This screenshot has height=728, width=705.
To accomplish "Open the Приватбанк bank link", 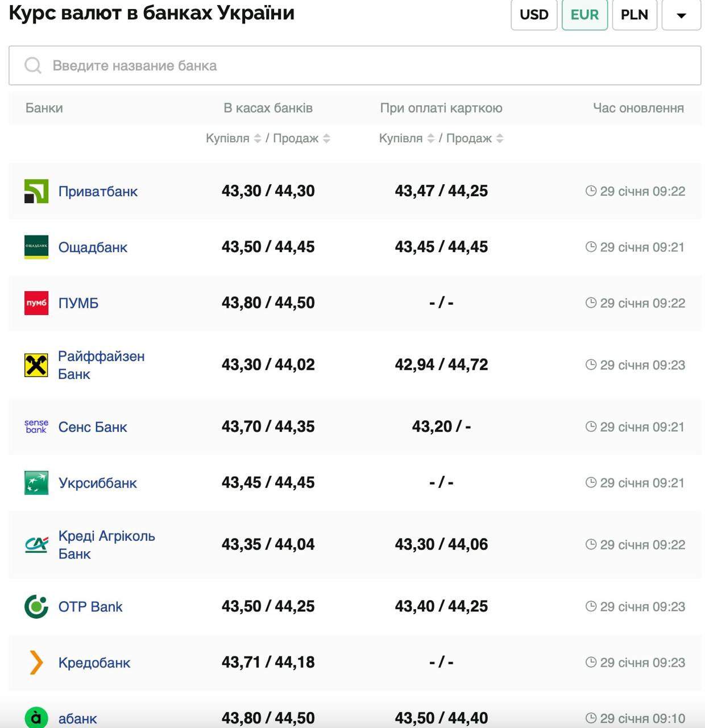I will pos(98,192).
